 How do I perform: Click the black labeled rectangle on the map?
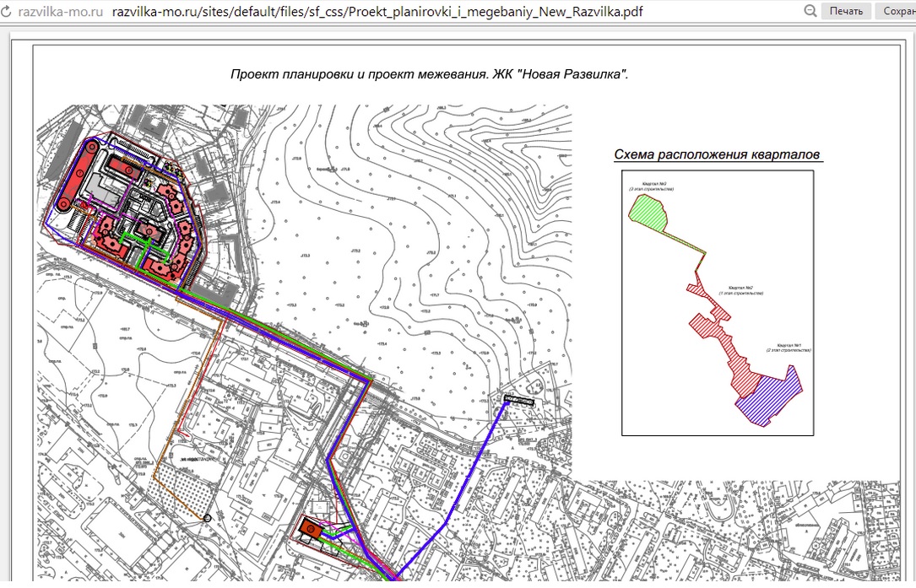click(x=518, y=401)
